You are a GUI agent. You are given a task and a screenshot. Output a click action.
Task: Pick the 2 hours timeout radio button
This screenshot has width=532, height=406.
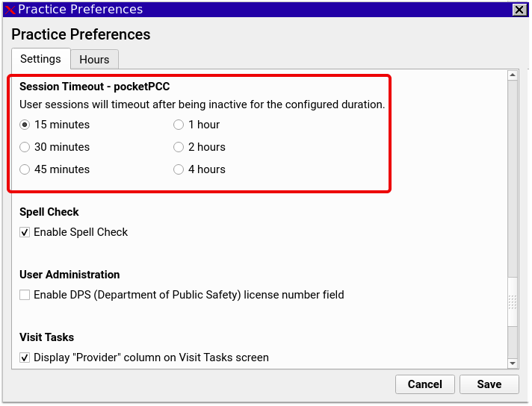tap(179, 147)
